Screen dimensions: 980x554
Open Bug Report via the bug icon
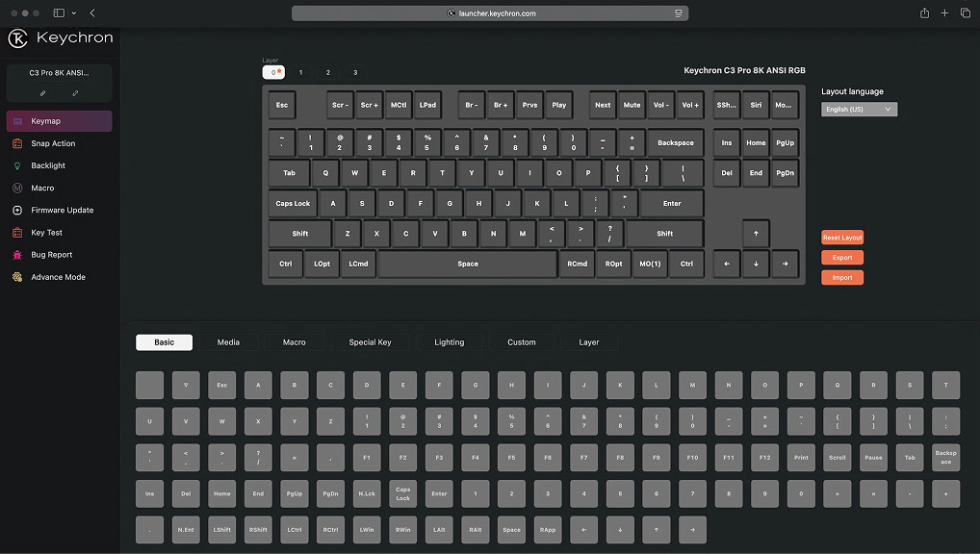point(17,255)
